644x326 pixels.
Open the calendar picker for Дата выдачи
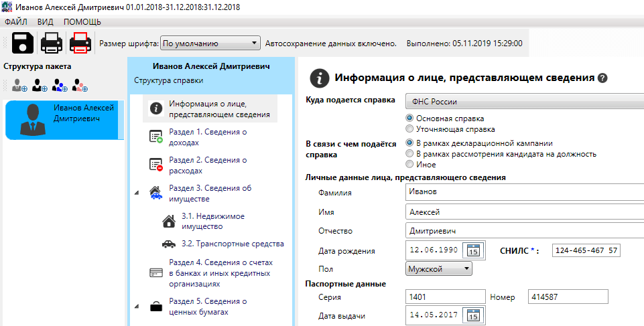[473, 315]
